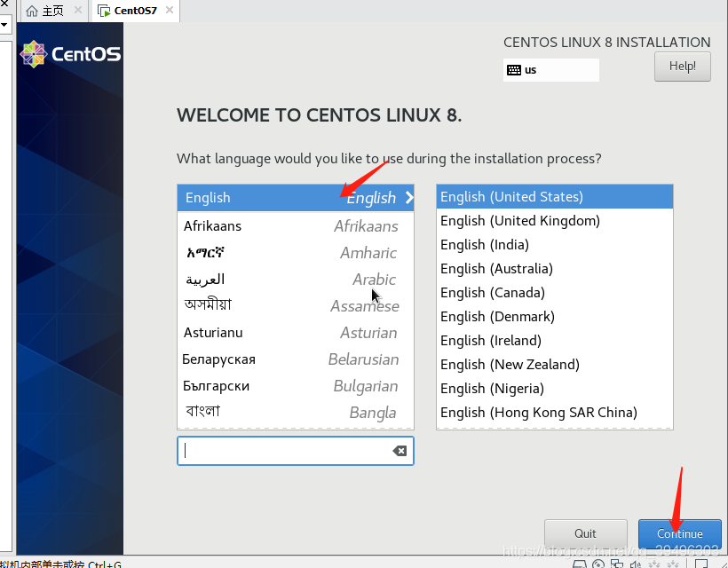
Task: Select Bangla in the language list
Action: click(x=296, y=413)
